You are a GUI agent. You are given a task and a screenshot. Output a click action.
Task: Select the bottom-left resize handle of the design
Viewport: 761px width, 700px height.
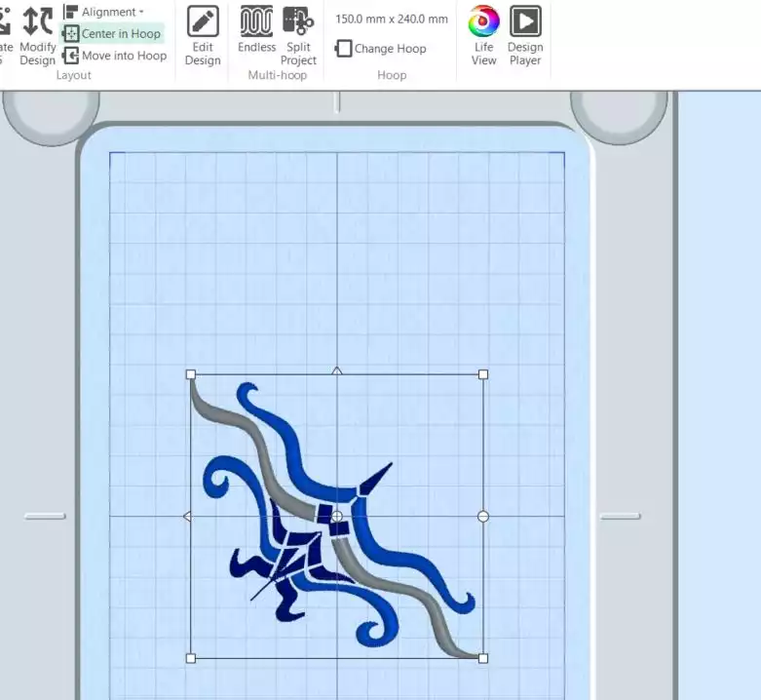point(191,658)
